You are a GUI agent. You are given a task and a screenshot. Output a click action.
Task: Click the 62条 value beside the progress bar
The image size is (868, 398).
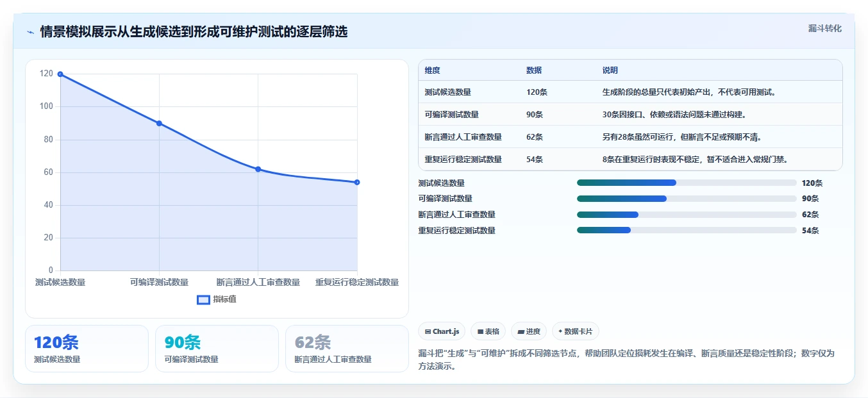(x=810, y=215)
